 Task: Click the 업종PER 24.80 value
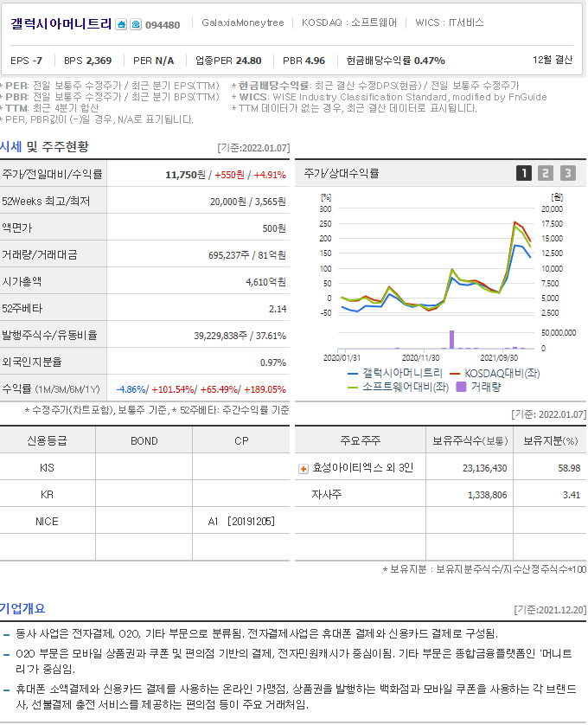(228, 61)
